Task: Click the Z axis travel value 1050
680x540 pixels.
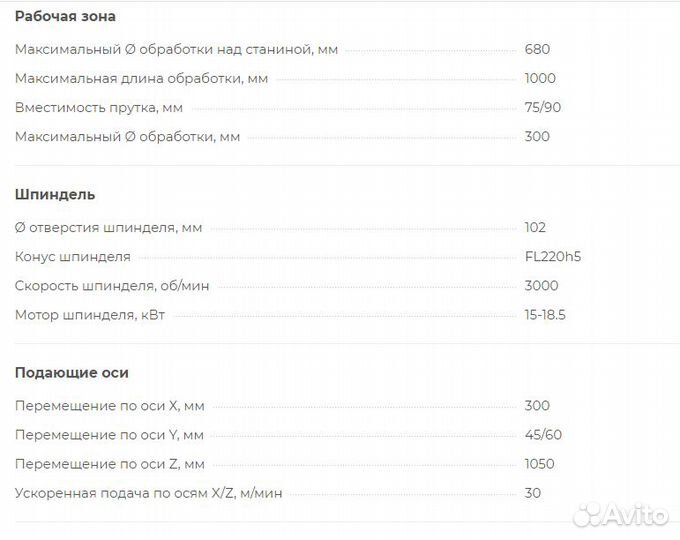Action: click(539, 464)
